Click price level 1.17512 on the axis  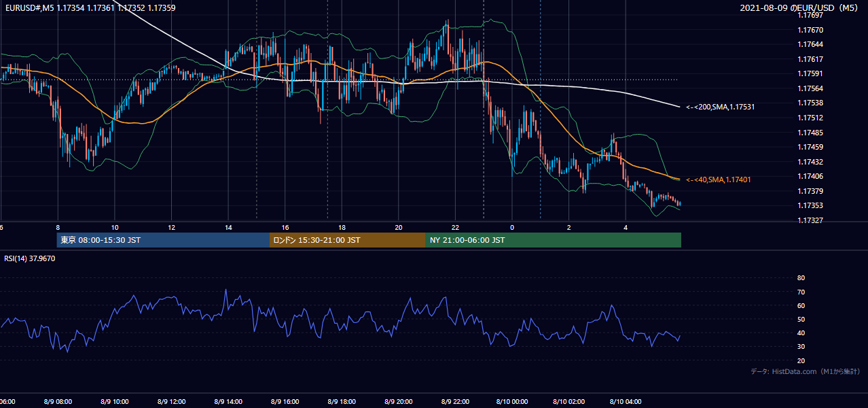[810, 118]
